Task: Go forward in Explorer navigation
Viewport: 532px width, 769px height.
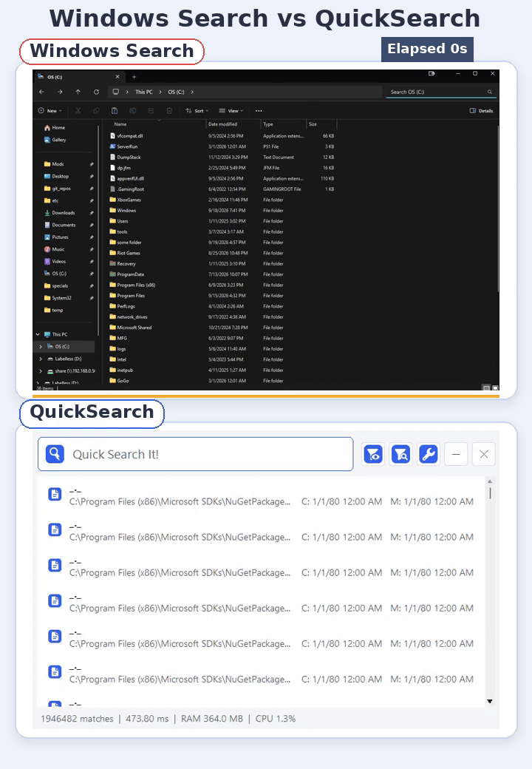Action: pos(60,92)
